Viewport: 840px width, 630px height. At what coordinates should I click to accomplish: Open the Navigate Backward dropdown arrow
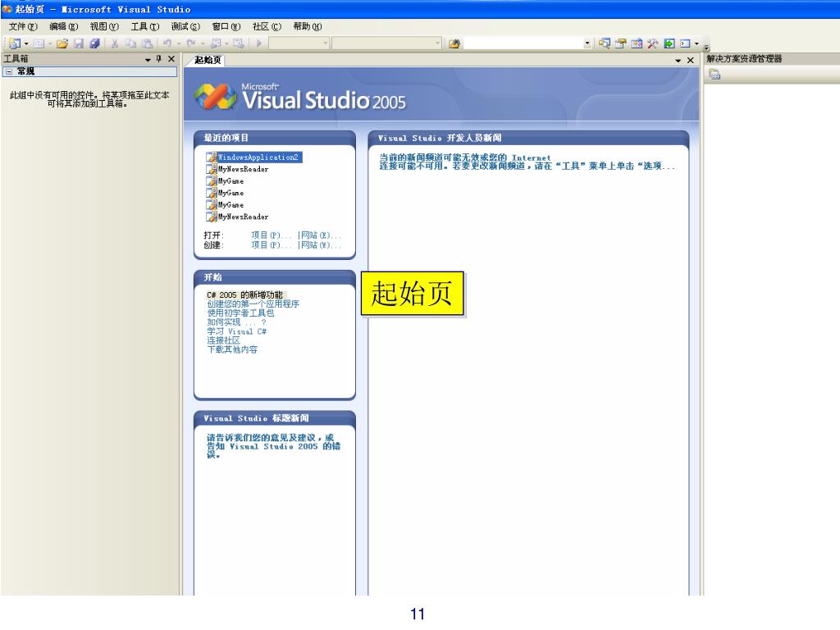227,43
